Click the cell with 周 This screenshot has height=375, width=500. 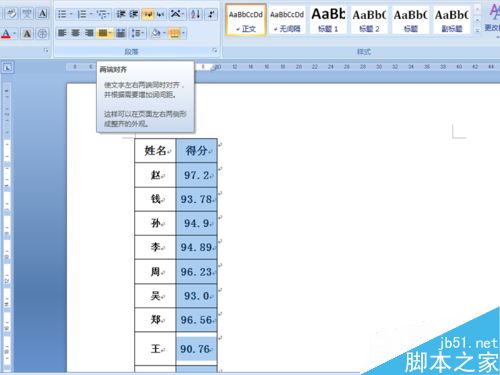155,272
